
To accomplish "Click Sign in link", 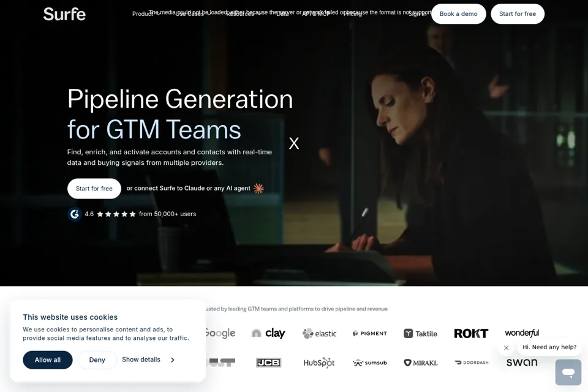I will (417, 14).
